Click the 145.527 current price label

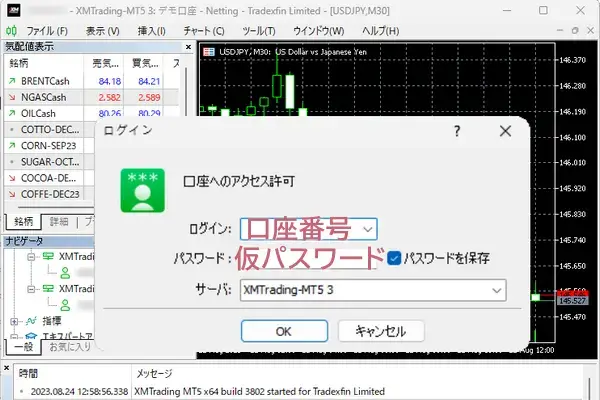(572, 300)
